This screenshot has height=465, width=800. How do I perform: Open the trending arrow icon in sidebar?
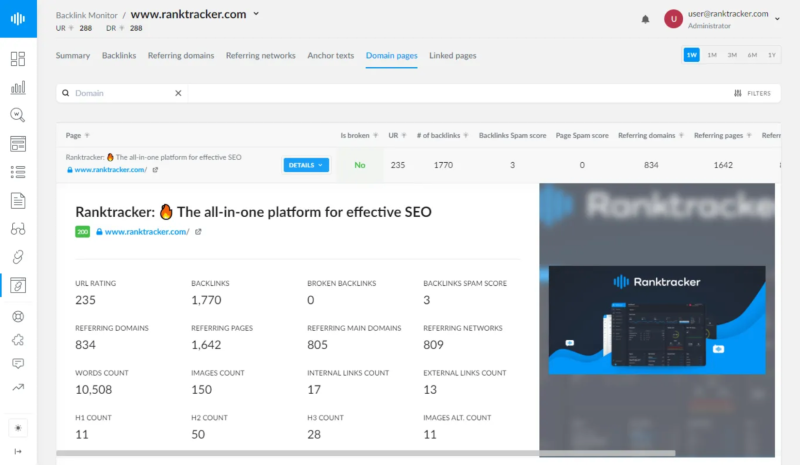pyautogui.click(x=18, y=387)
